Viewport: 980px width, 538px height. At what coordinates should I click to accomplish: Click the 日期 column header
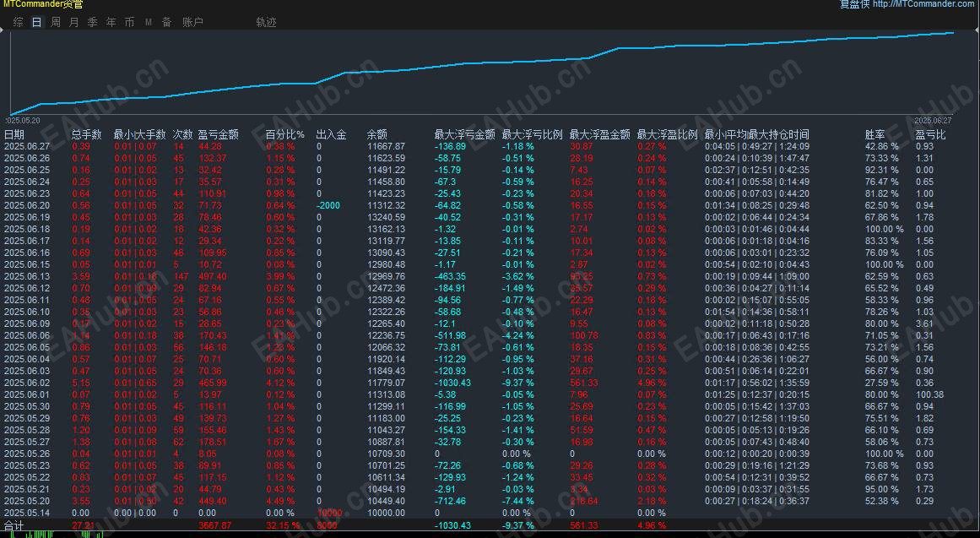pyautogui.click(x=14, y=134)
